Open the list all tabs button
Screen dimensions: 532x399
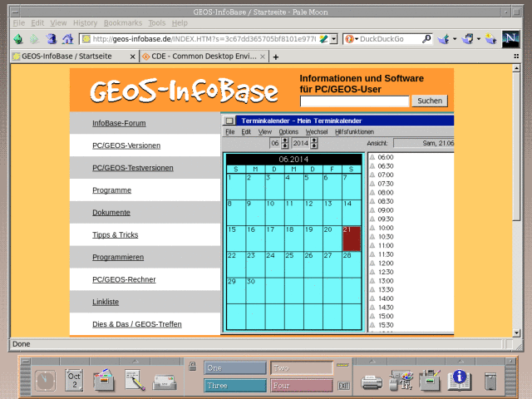tap(516, 57)
